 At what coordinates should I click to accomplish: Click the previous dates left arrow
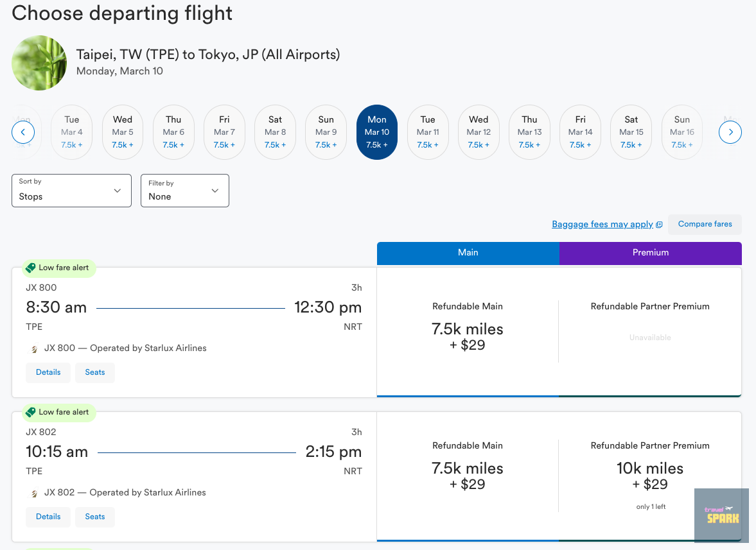click(x=23, y=133)
